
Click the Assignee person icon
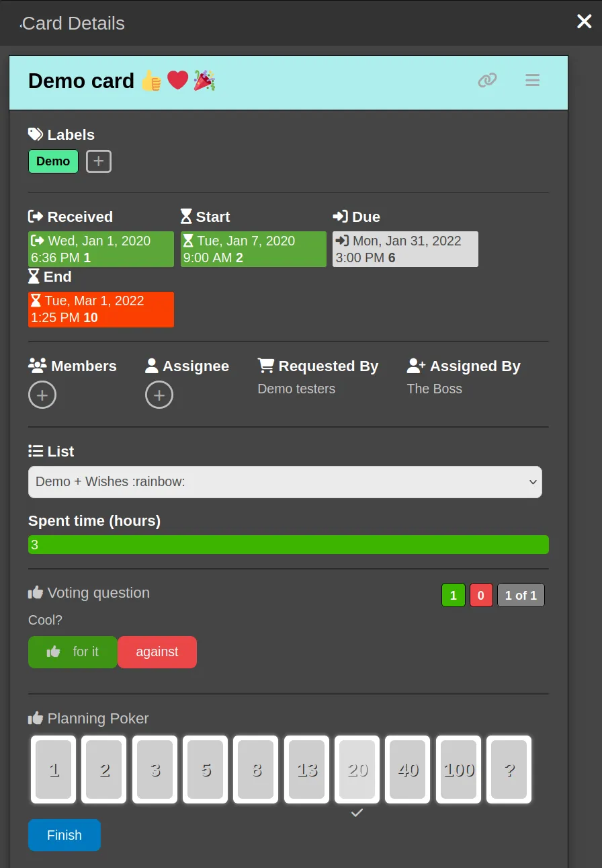(x=152, y=366)
